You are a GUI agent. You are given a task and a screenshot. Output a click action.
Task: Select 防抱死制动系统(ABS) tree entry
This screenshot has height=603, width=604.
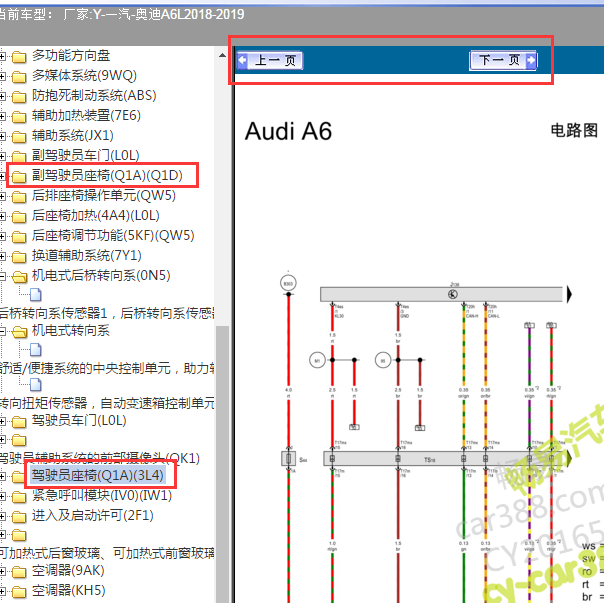pyautogui.click(x=94, y=96)
